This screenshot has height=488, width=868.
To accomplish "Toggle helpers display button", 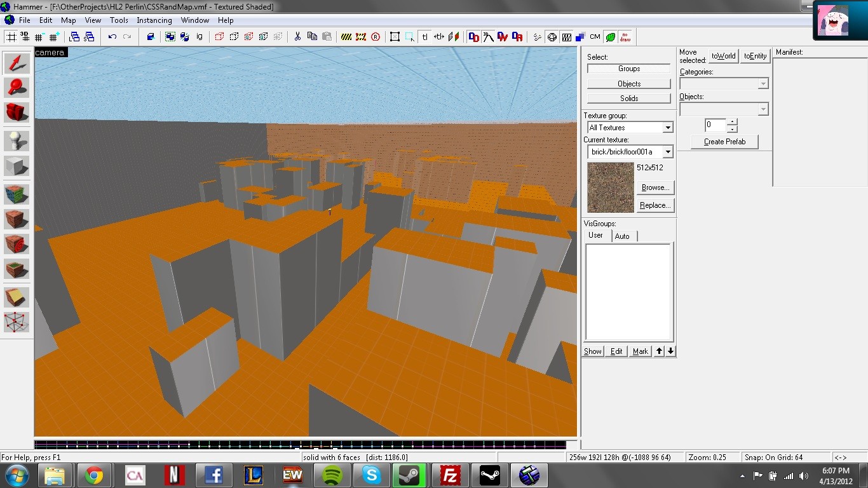I will [x=552, y=36].
